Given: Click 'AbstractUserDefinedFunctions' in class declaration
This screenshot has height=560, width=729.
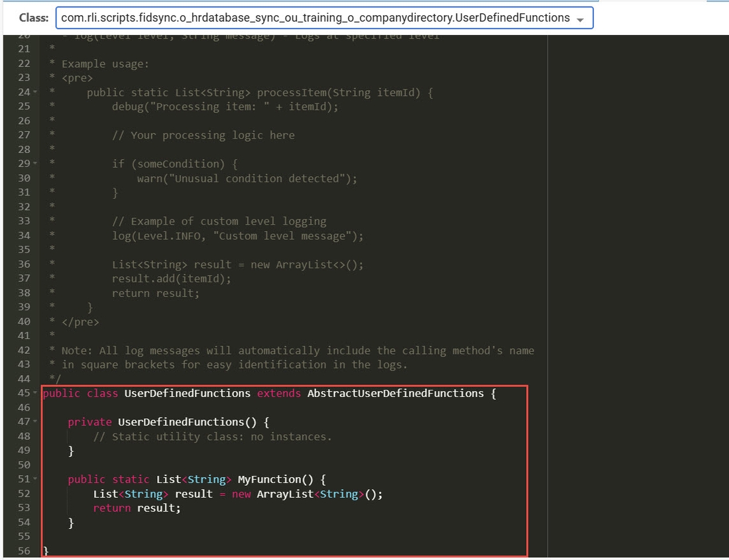Looking at the screenshot, I should coord(396,393).
